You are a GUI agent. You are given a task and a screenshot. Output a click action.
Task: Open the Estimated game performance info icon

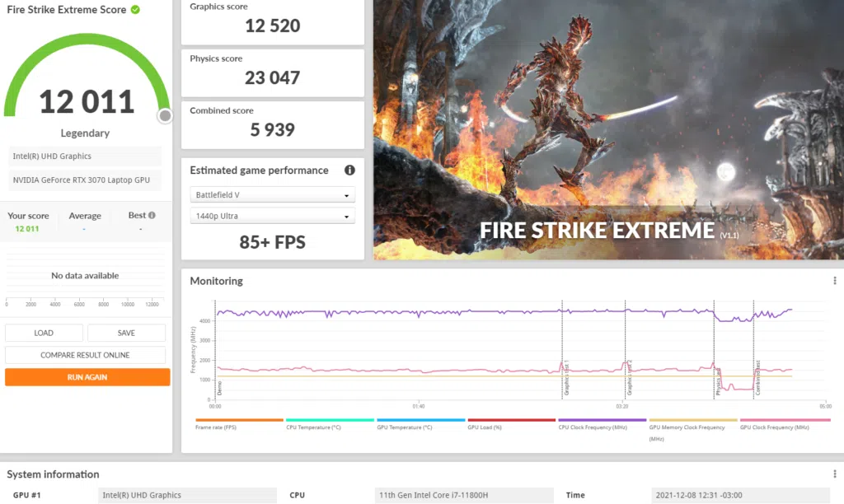(349, 170)
